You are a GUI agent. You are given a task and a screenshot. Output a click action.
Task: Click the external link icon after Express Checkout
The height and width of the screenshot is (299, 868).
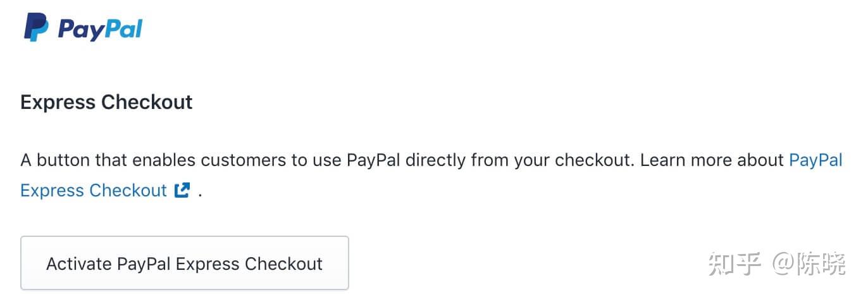coord(182,190)
